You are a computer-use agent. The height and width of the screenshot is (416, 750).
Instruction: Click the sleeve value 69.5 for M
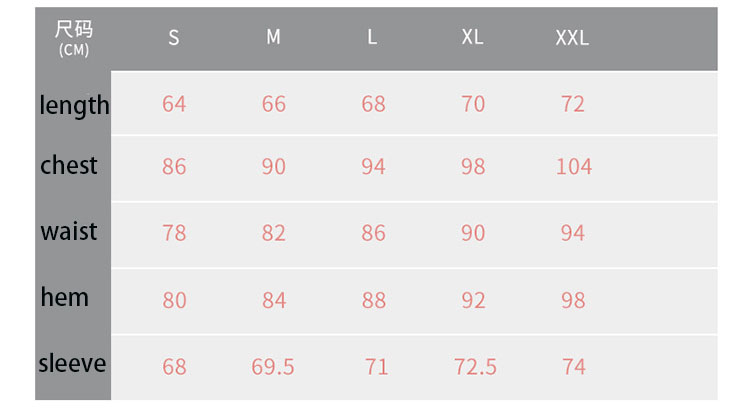pos(273,367)
